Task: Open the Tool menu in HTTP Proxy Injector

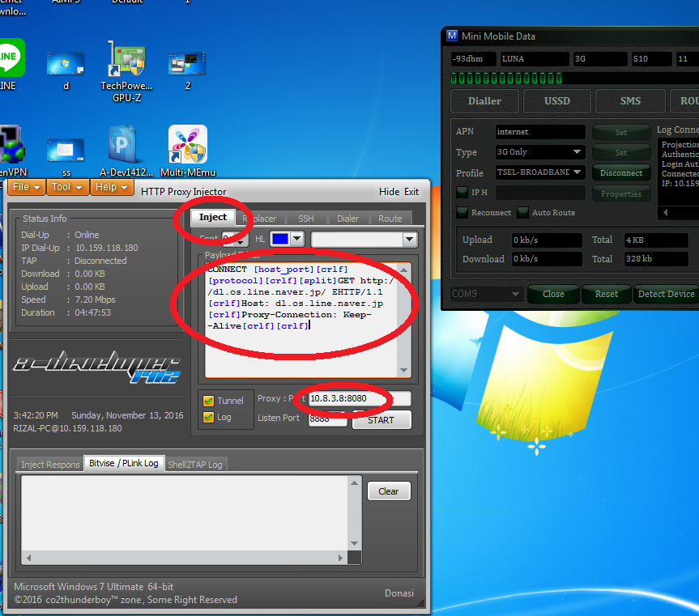Action: 67,187
